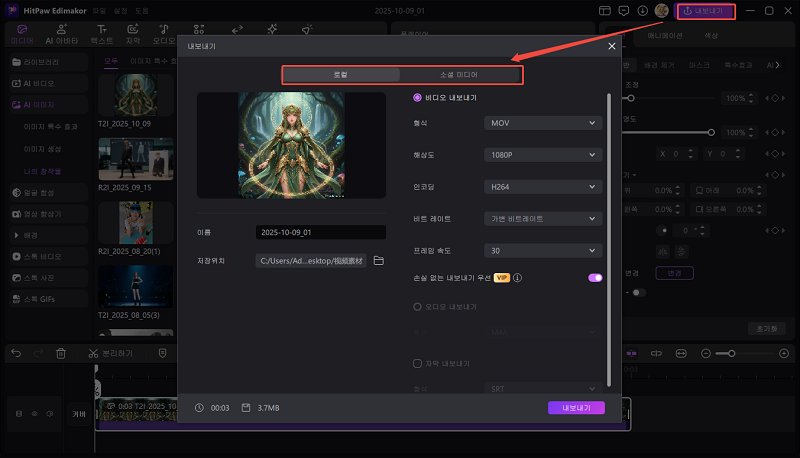Switch to the 소셜 미디어 tab
The width and height of the screenshot is (800, 458).
tap(459, 75)
